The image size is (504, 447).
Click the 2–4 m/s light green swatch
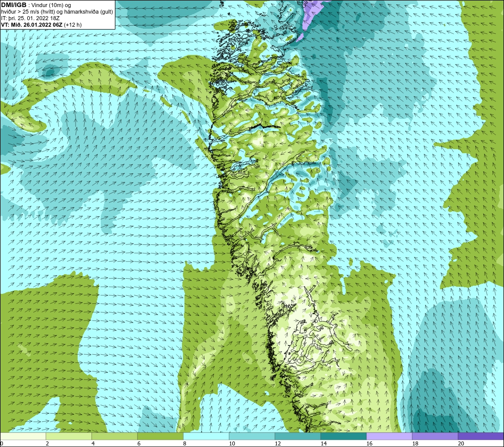[69, 436]
